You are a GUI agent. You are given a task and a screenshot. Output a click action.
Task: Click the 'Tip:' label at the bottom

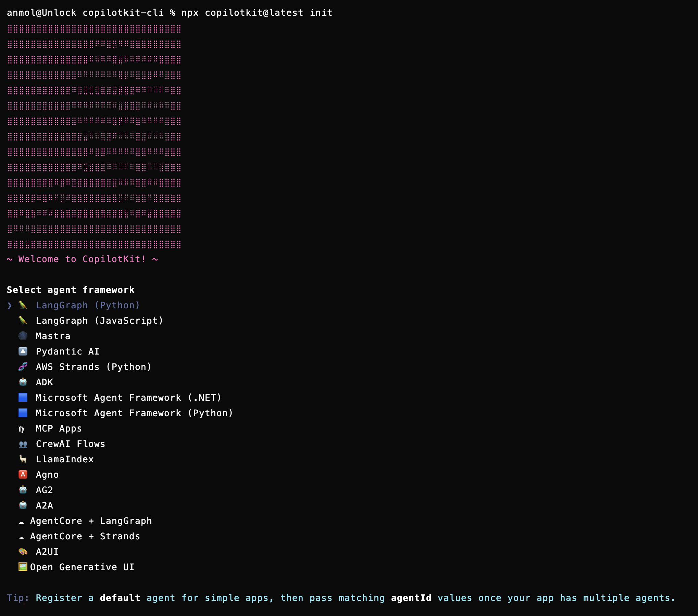pyautogui.click(x=18, y=598)
